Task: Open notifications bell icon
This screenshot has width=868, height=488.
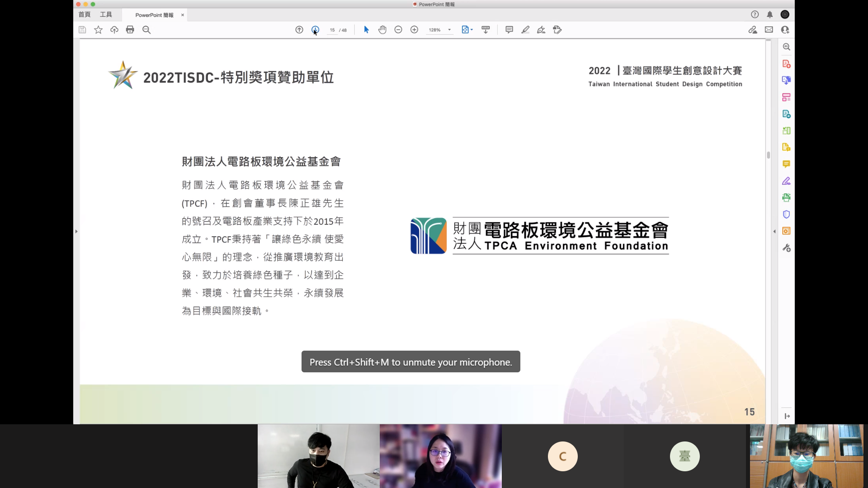Action: pos(770,14)
